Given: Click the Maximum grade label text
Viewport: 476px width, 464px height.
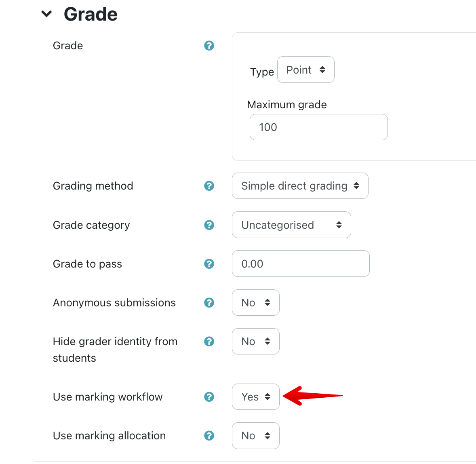Looking at the screenshot, I should (287, 105).
